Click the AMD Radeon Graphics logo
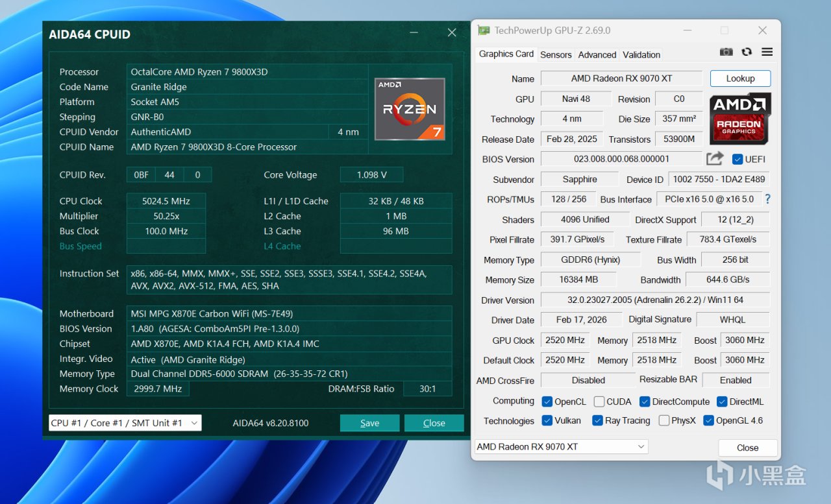 [740, 118]
